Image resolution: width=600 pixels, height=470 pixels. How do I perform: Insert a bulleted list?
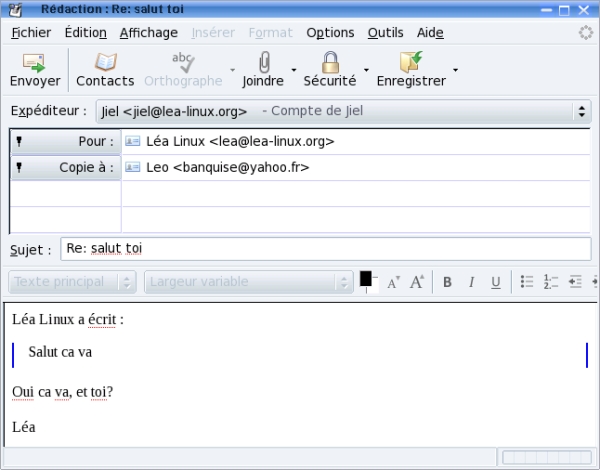528,282
